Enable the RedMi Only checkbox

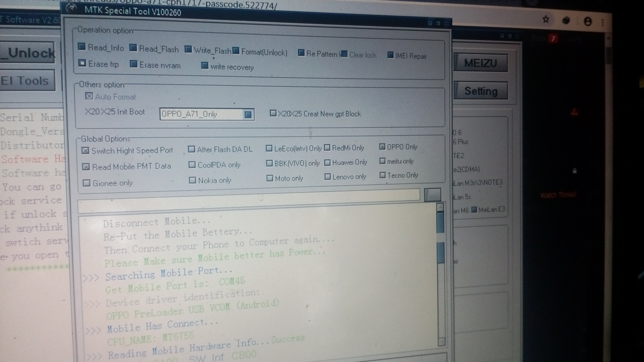tap(327, 148)
